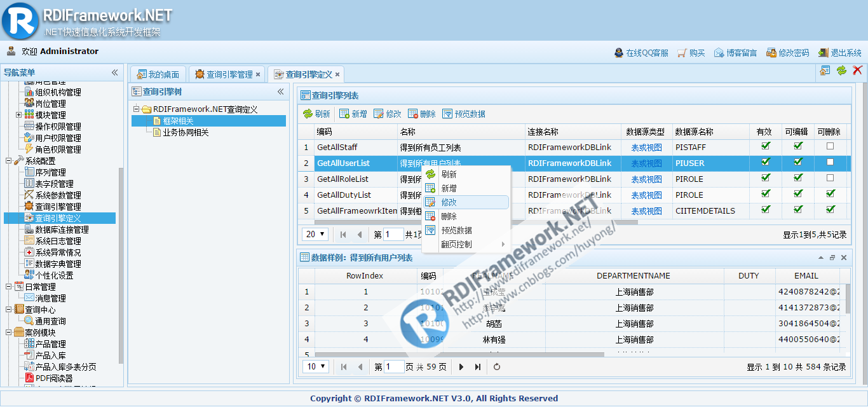Open the page size dropdown showing 10
This screenshot has width=868, height=407.
click(316, 366)
